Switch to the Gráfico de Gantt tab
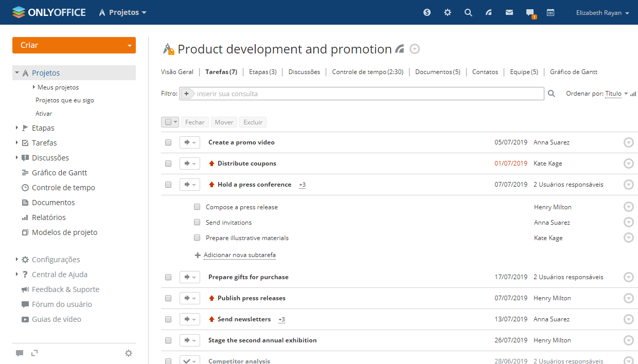 pos(574,72)
